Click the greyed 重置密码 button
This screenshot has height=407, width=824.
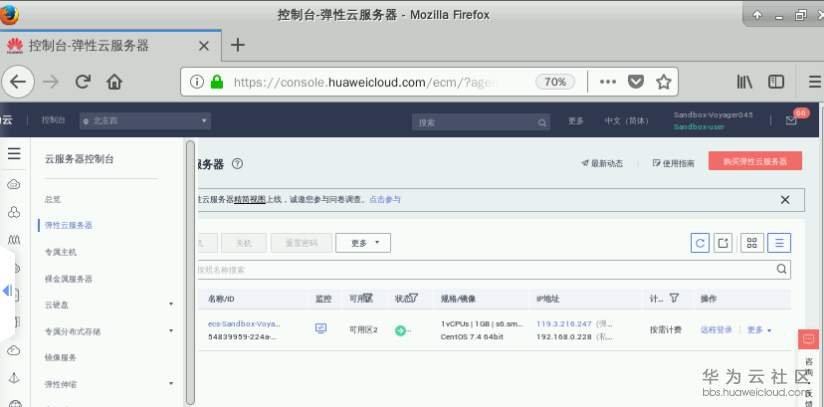[301, 243]
